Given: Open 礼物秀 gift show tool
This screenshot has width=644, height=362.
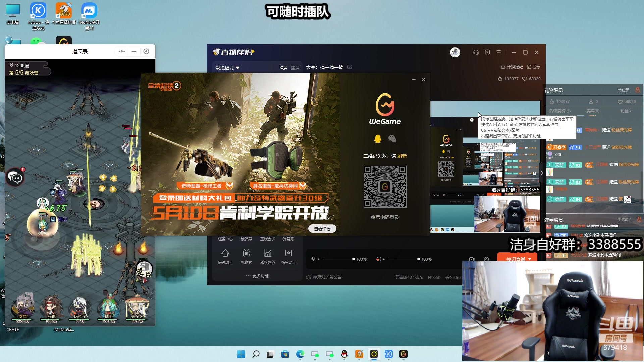Looking at the screenshot, I should (246, 256).
